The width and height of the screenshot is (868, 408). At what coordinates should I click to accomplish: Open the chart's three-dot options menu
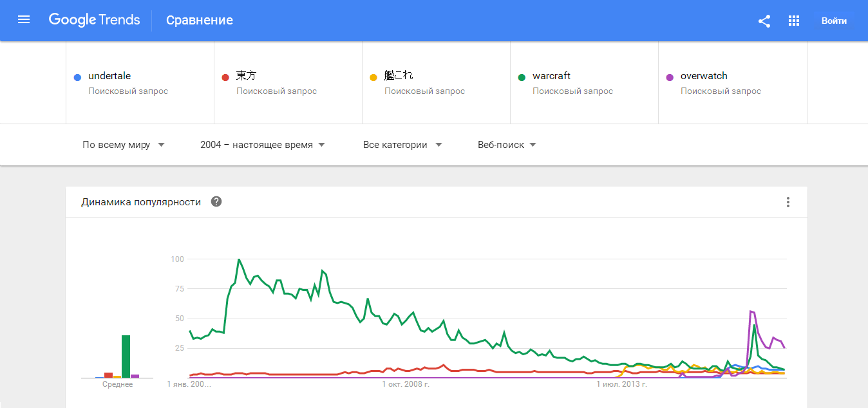pos(788,202)
